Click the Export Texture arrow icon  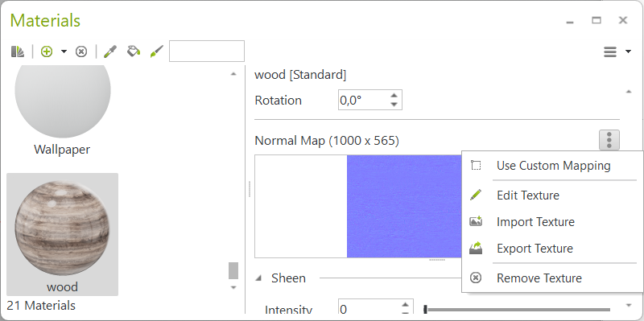[x=476, y=249]
